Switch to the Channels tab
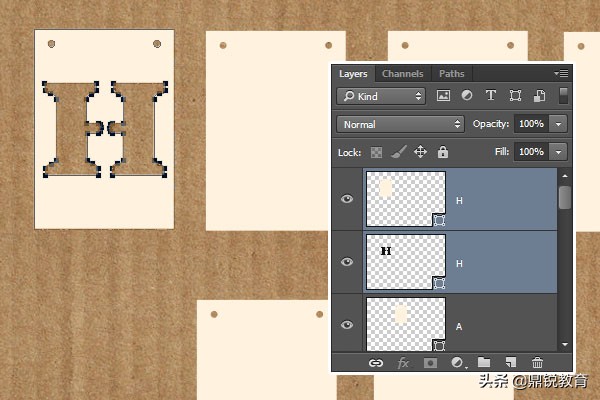This screenshot has height=400, width=600. 403,73
